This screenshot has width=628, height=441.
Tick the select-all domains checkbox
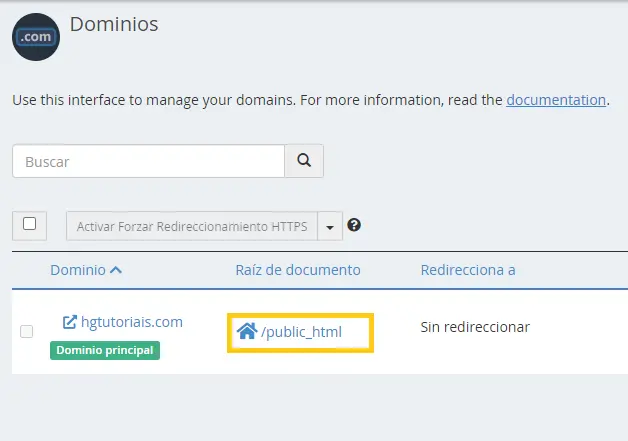(29, 224)
